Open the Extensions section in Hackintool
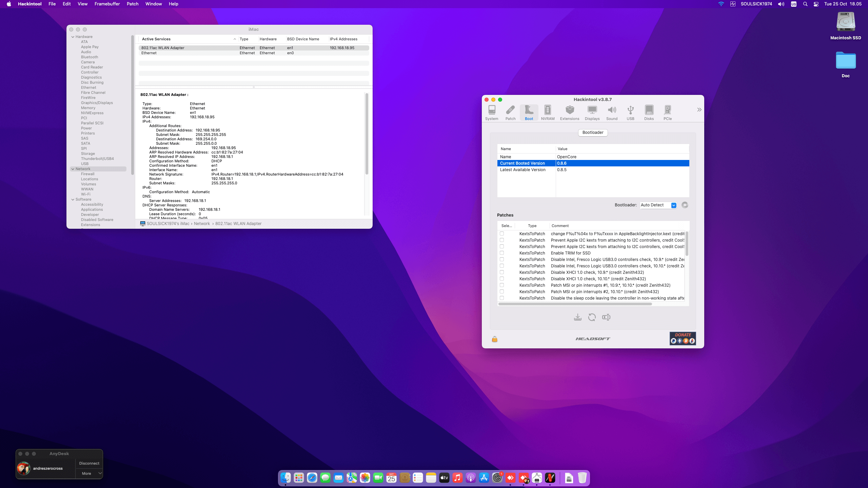The image size is (868, 488). point(570,113)
